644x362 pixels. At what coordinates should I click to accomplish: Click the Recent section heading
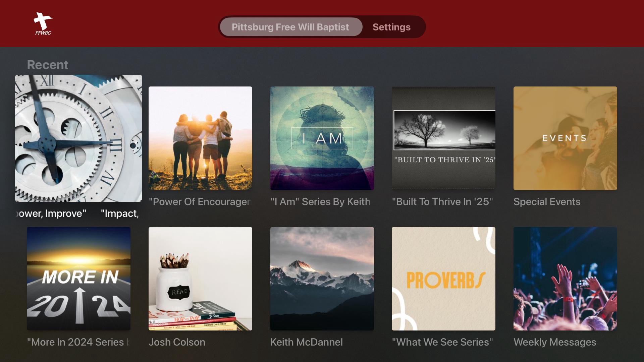(x=48, y=65)
